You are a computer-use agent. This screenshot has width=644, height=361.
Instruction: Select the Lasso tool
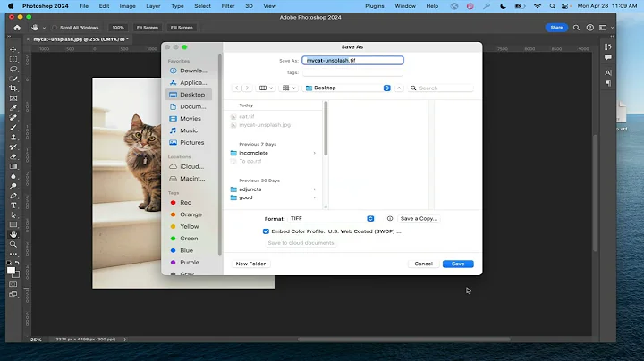(x=13, y=69)
